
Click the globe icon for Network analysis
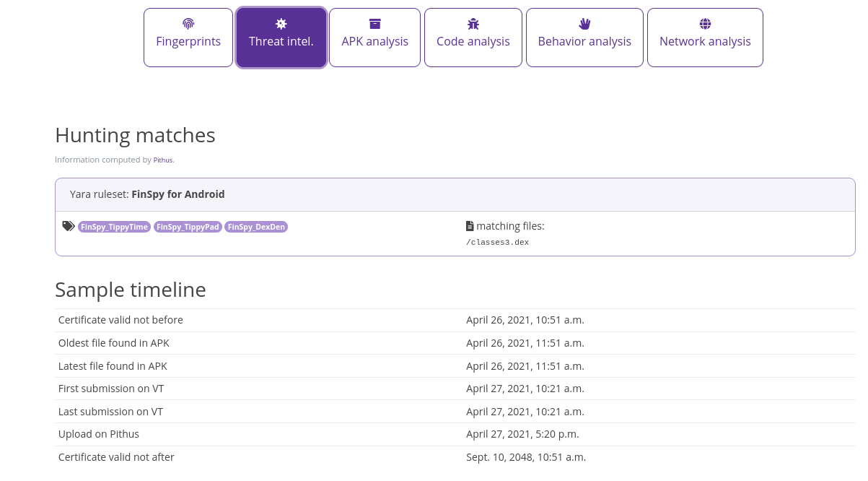pos(705,24)
